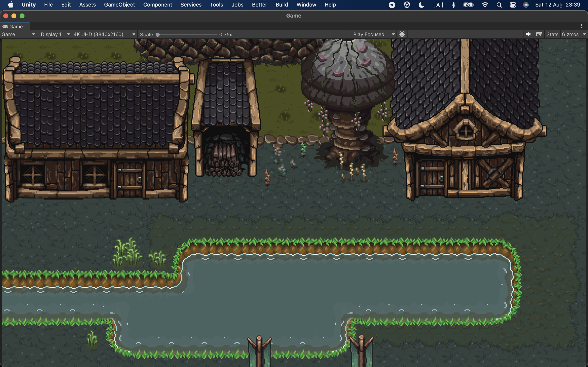The height and width of the screenshot is (367, 588).
Task: Click the Bluetooth icon in menu bar
Action: pyautogui.click(x=453, y=5)
